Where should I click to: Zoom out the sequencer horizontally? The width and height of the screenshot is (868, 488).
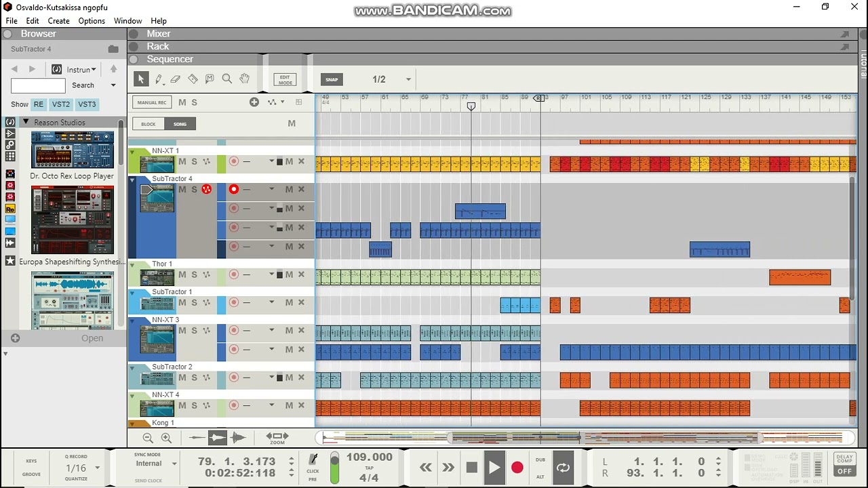click(x=148, y=438)
